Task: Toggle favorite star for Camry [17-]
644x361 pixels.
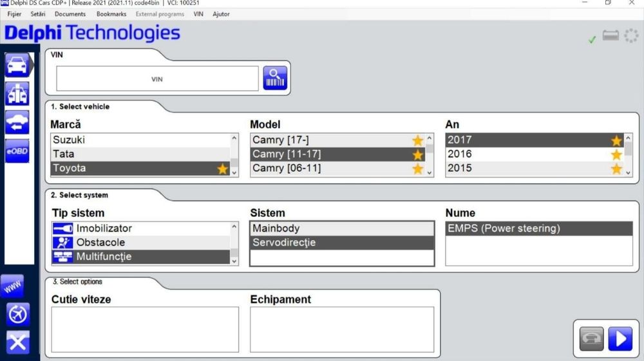Action: 417,140
